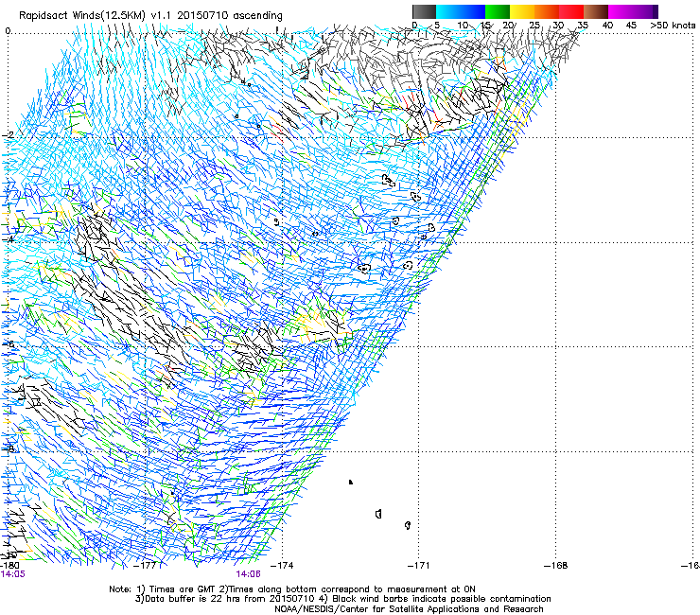The width and height of the screenshot is (700, 615).
Task: Click the orange 25-30 knots legend swatch
Action: [x=547, y=11]
